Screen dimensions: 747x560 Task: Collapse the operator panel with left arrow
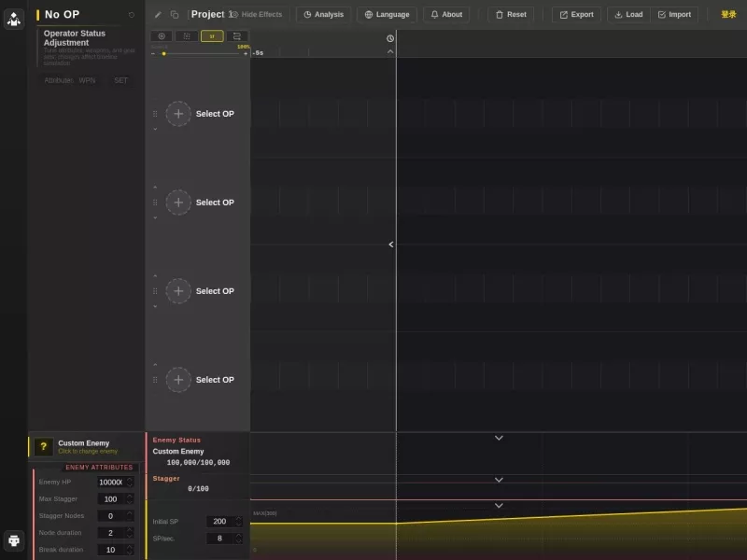click(x=390, y=245)
